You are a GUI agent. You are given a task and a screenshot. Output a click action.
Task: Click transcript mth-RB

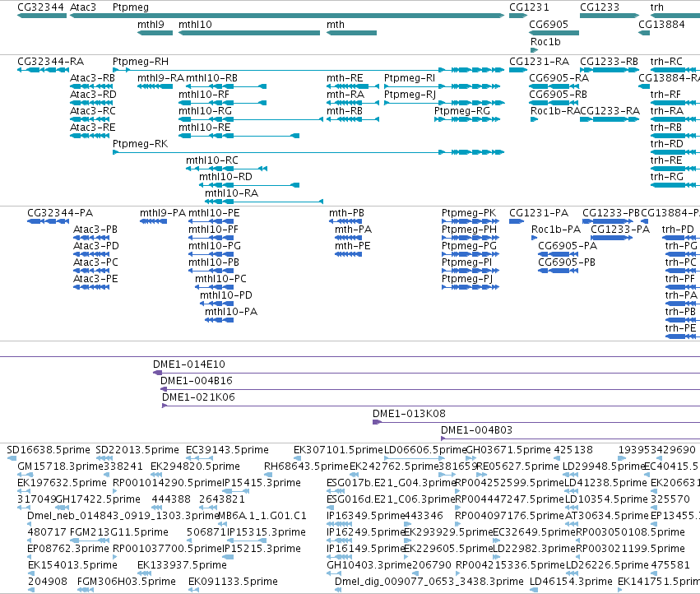[x=345, y=111]
